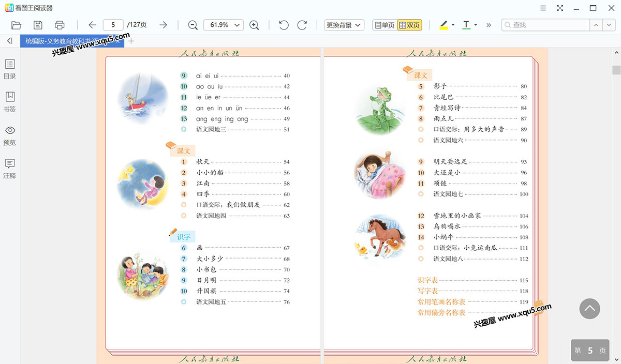Click the 日月明 contents entry

206,280
